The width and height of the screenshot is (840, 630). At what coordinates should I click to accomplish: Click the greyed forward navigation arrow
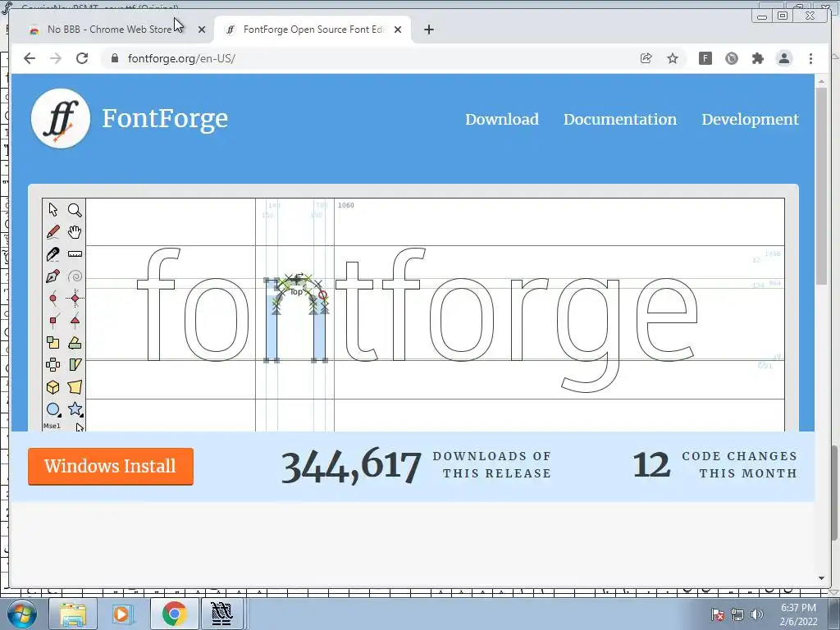coord(56,58)
